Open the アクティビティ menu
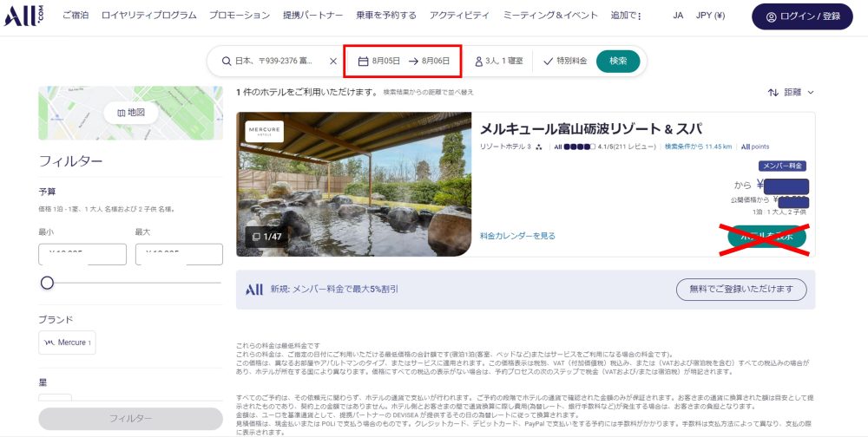 coord(459,16)
